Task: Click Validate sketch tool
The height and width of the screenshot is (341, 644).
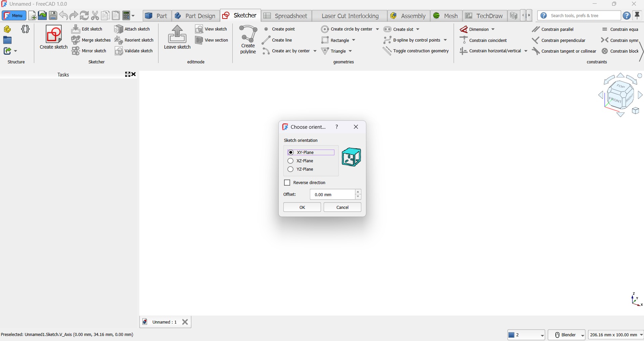Action: coord(134,51)
